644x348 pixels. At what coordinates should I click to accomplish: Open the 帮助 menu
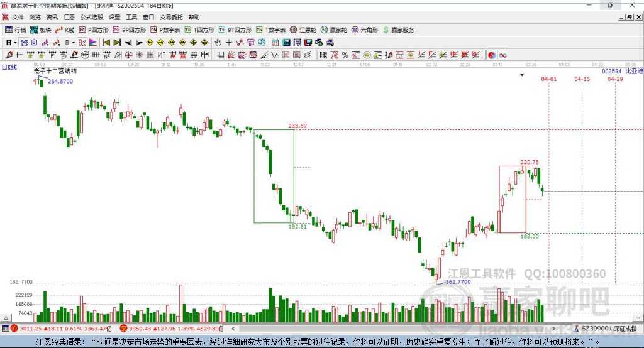(194, 17)
